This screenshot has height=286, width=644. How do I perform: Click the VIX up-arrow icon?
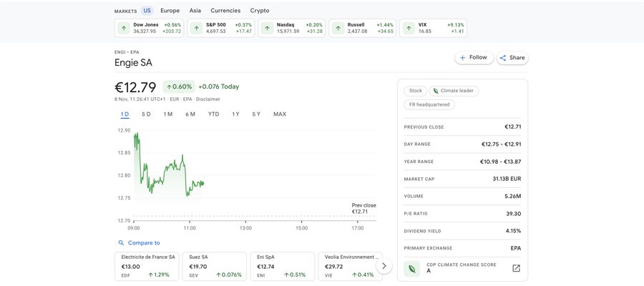pos(409,28)
